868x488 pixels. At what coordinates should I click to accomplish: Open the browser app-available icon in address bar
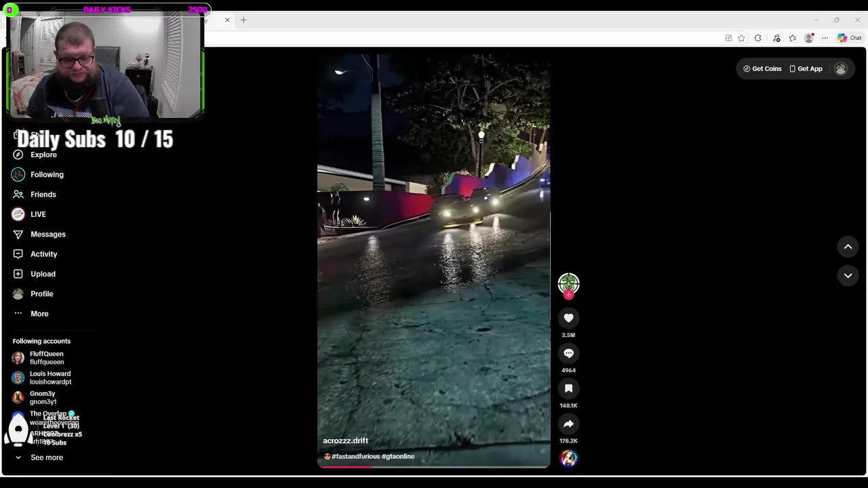pyautogui.click(x=728, y=38)
